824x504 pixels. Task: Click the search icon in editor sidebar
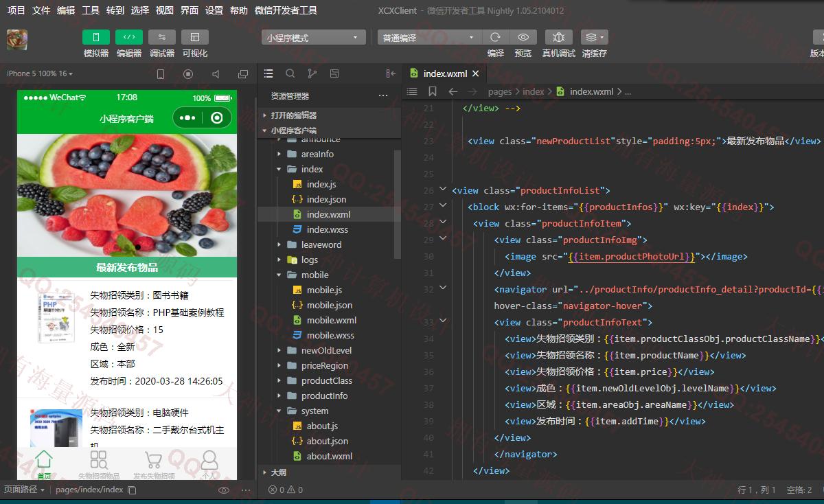(x=290, y=73)
